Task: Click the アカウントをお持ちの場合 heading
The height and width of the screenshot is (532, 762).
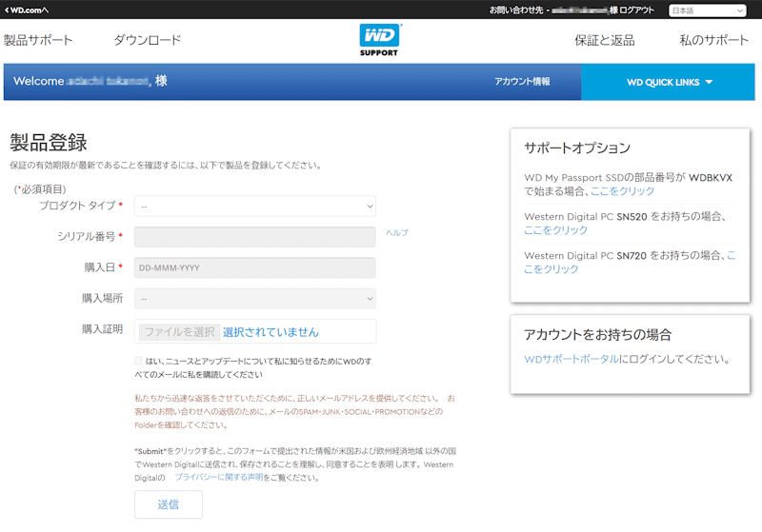Action: click(598, 334)
